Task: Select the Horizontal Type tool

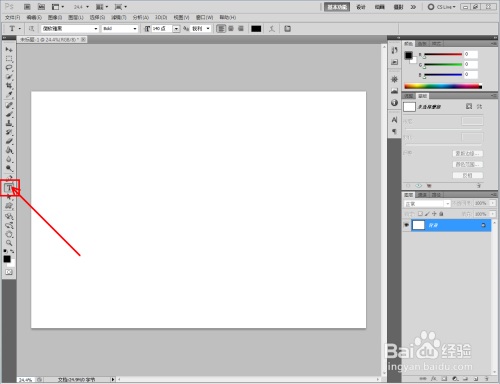Action: [9, 188]
